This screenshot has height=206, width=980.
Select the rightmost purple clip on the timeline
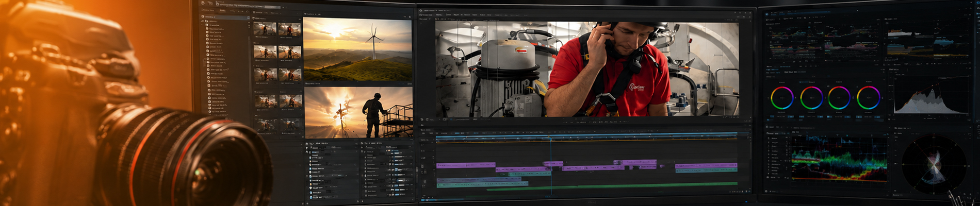pyautogui.click(x=706, y=166)
